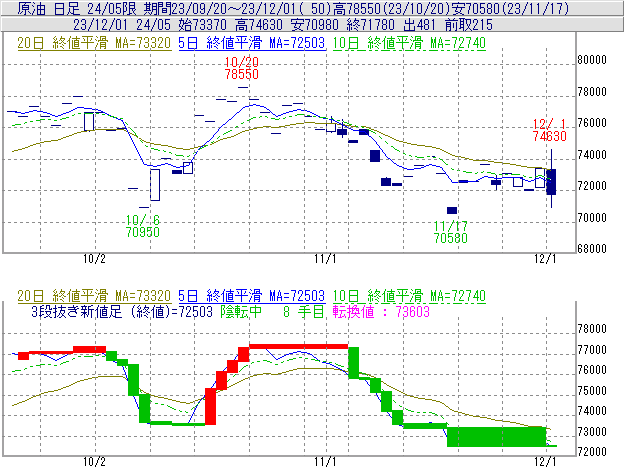The height and width of the screenshot is (475, 624).
Task: Click the 10日 終値平滑 MA=72740 legend in upper chart
Action: (409, 43)
